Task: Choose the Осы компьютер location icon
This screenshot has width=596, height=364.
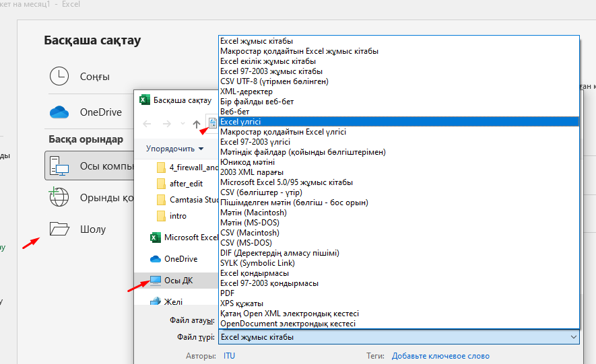Action: point(59,166)
